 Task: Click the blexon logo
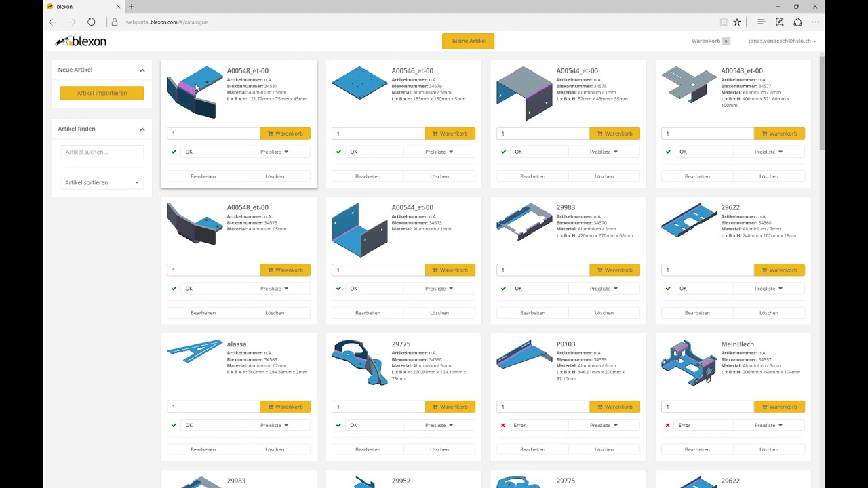coord(81,41)
